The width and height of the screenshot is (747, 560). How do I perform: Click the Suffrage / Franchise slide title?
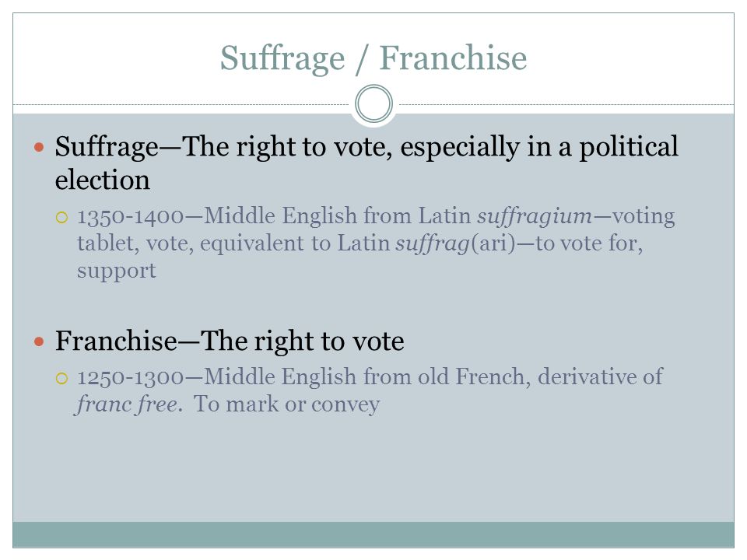[x=373, y=58]
